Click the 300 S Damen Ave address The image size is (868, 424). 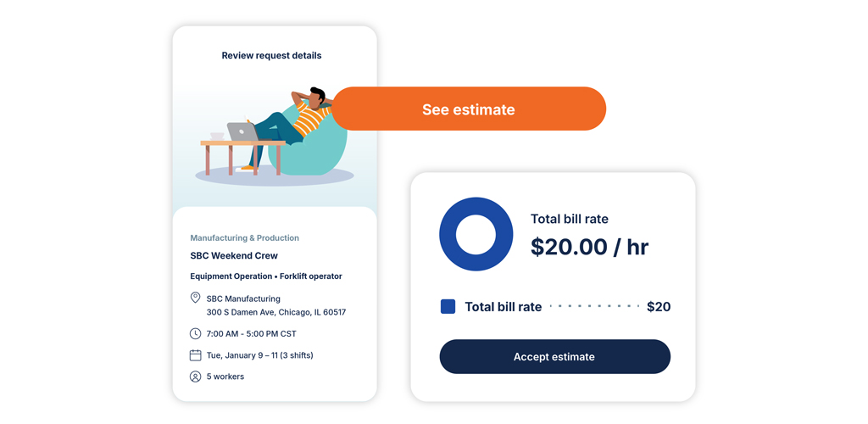276,312
